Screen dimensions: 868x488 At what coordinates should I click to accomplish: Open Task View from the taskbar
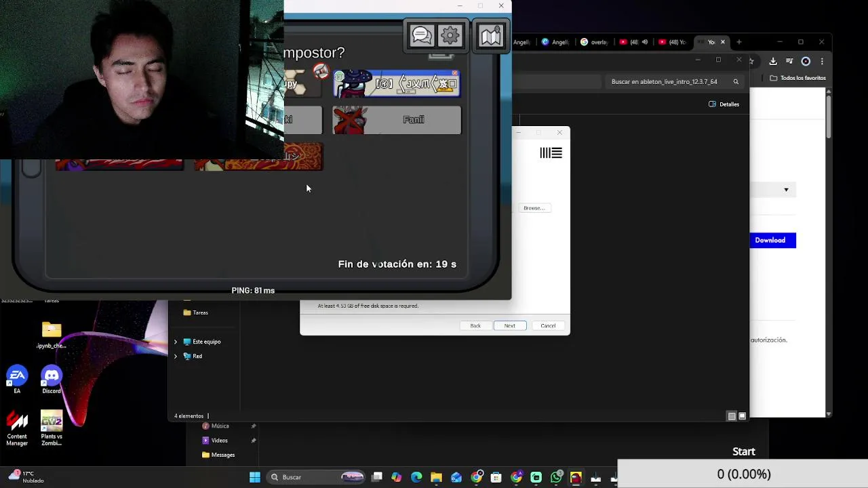pos(377,477)
